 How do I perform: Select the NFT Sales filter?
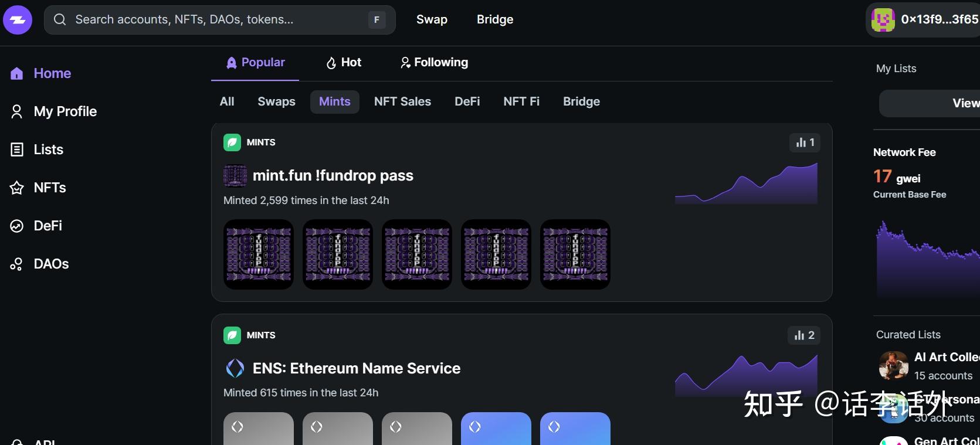click(x=402, y=101)
